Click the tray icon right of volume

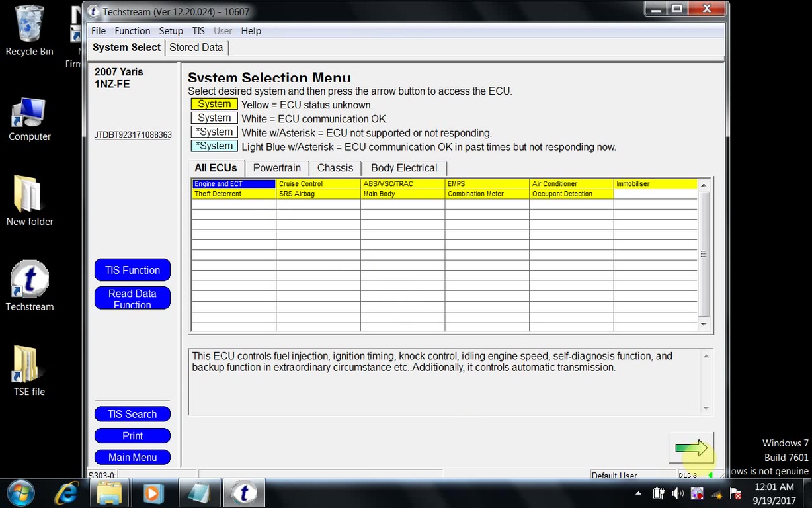pos(697,493)
